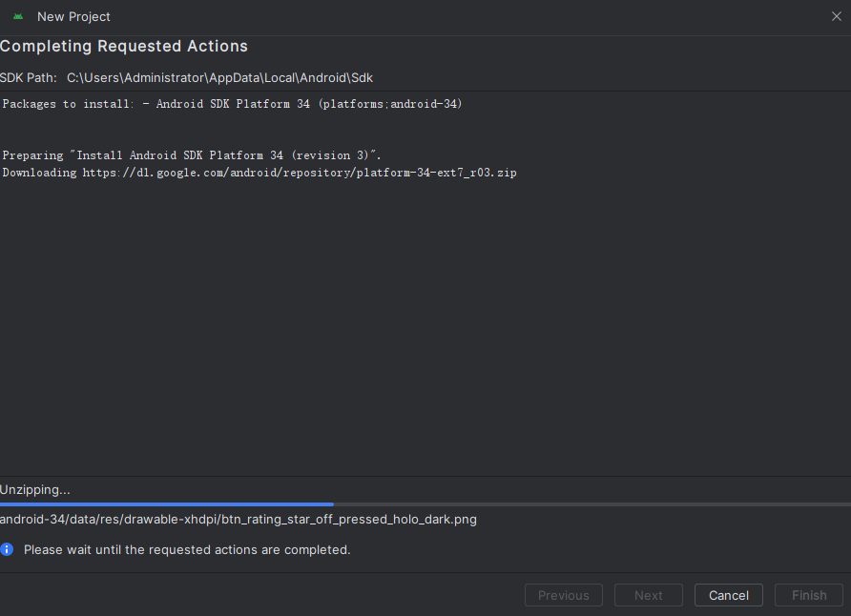
Task: Close the New Project dialog window
Action: click(836, 16)
